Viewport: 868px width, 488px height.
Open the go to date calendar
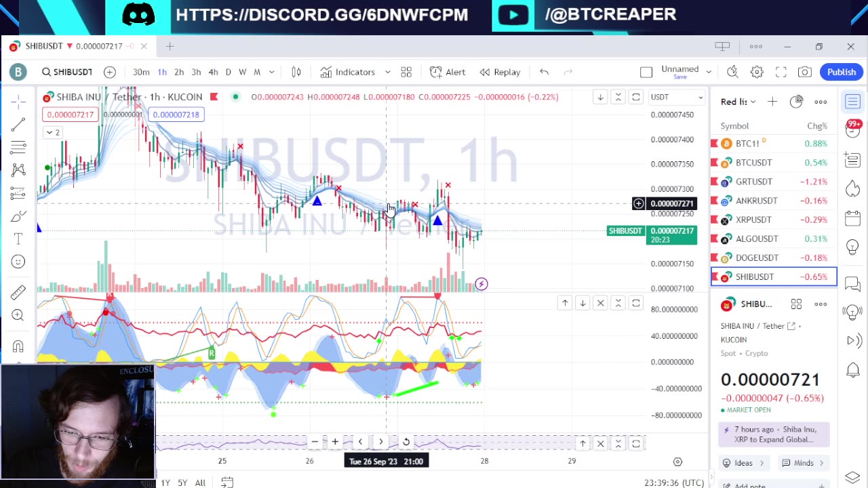click(227, 483)
